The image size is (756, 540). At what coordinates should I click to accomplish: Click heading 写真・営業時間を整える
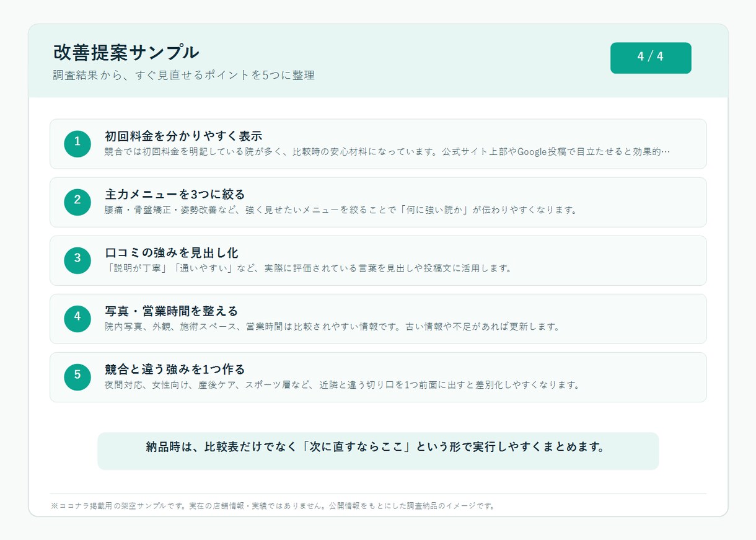pyautogui.click(x=172, y=311)
